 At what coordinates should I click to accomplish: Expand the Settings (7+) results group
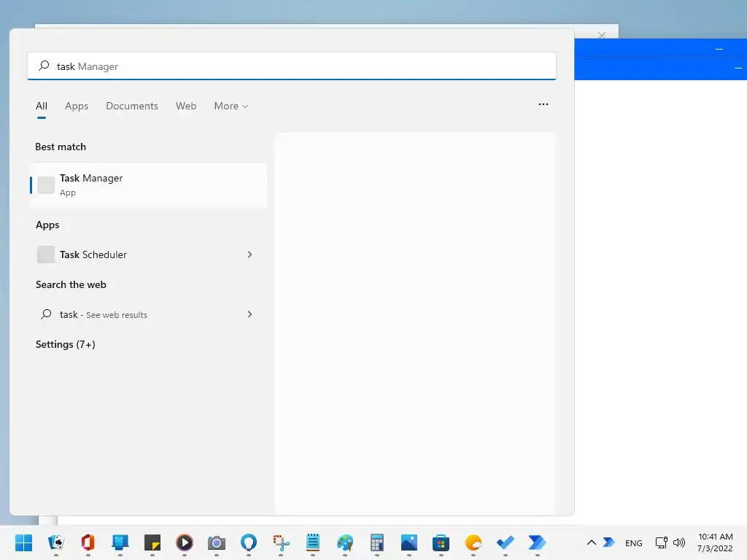[x=65, y=344]
